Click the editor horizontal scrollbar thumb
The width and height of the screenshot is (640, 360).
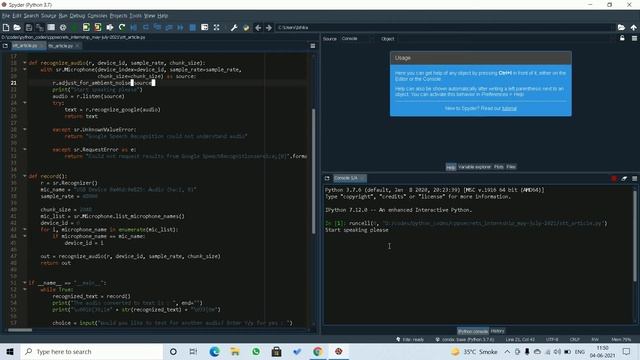(x=20, y=330)
